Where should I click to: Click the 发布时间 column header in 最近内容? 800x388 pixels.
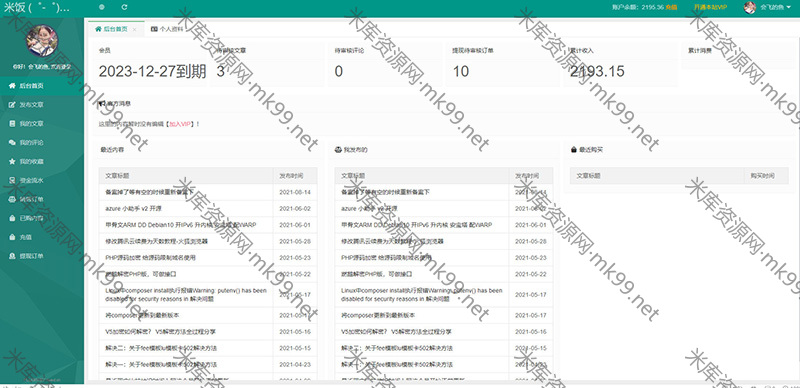click(291, 176)
